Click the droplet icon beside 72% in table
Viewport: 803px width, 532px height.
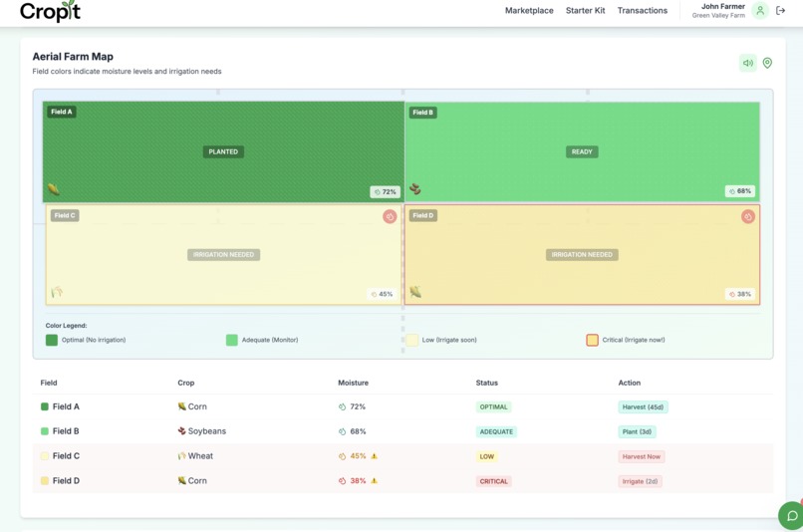point(342,407)
